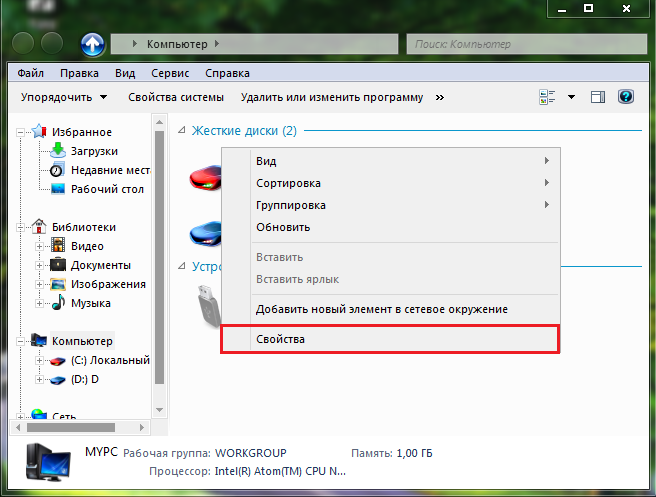Click the green Downloads arrow icon
The height and width of the screenshot is (497, 656).
[x=58, y=150]
